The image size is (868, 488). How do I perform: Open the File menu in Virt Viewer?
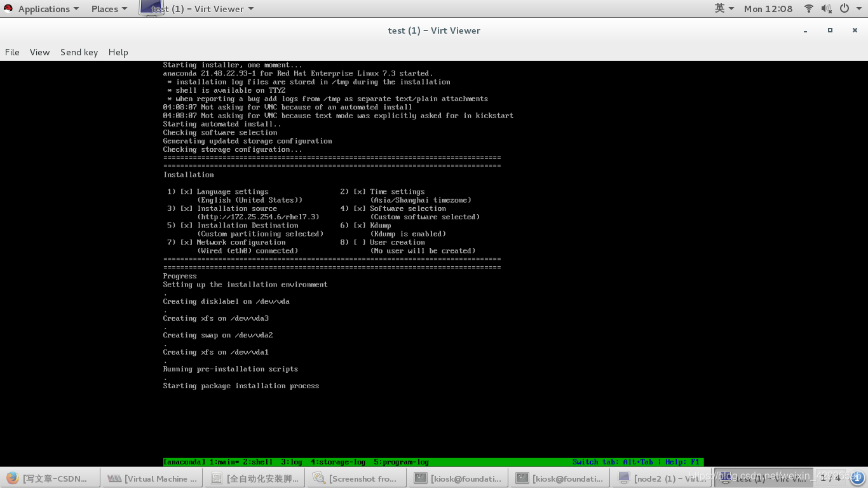coord(12,52)
